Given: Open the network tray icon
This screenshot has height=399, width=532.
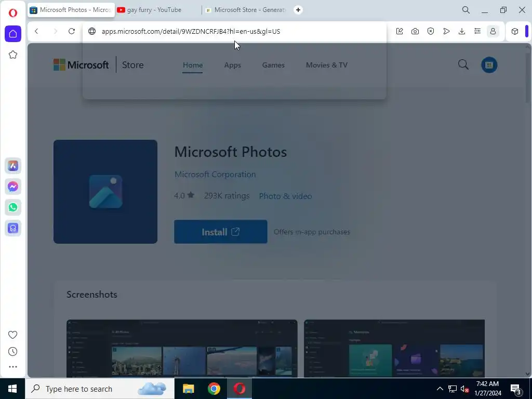Looking at the screenshot, I should point(453,389).
